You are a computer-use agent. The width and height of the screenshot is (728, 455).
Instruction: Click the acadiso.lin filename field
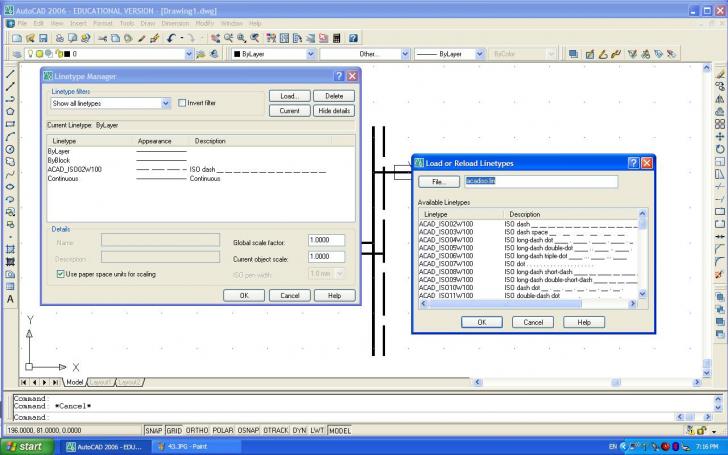tap(541, 182)
